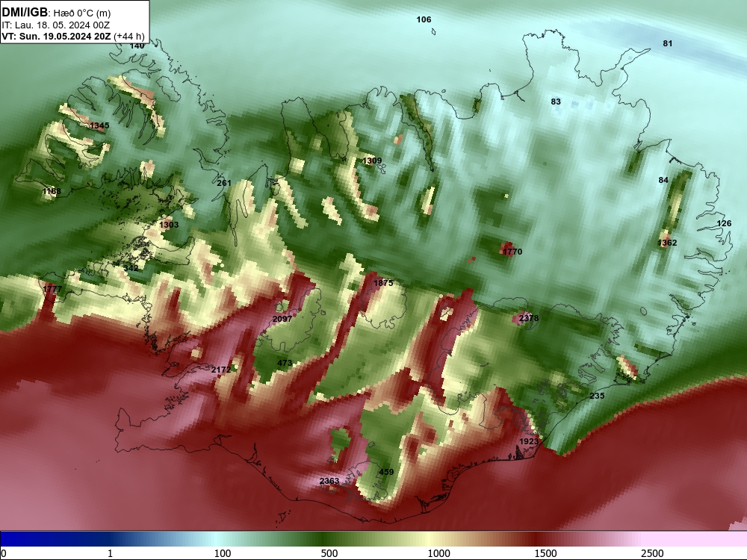
Task: Click the 473 value on the map
Action: pyautogui.click(x=285, y=363)
